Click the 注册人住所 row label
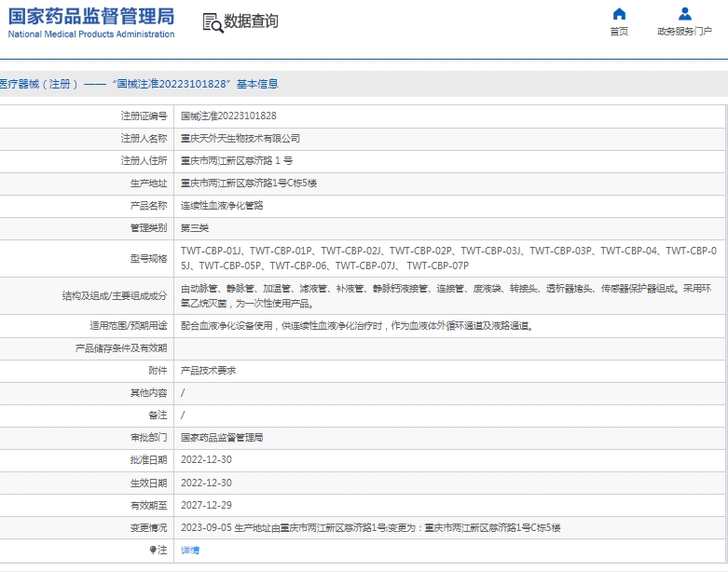 (144, 160)
